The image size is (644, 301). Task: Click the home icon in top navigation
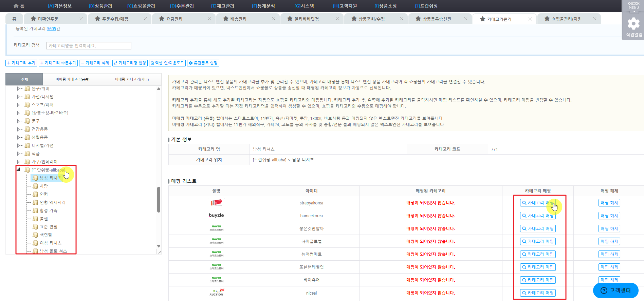tap(16, 6)
